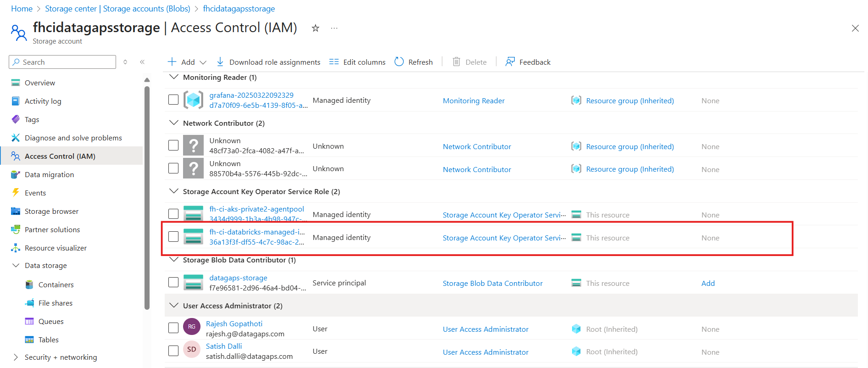868x368 pixels.
Task: Open the ellipsis more options menu
Action: click(x=334, y=28)
